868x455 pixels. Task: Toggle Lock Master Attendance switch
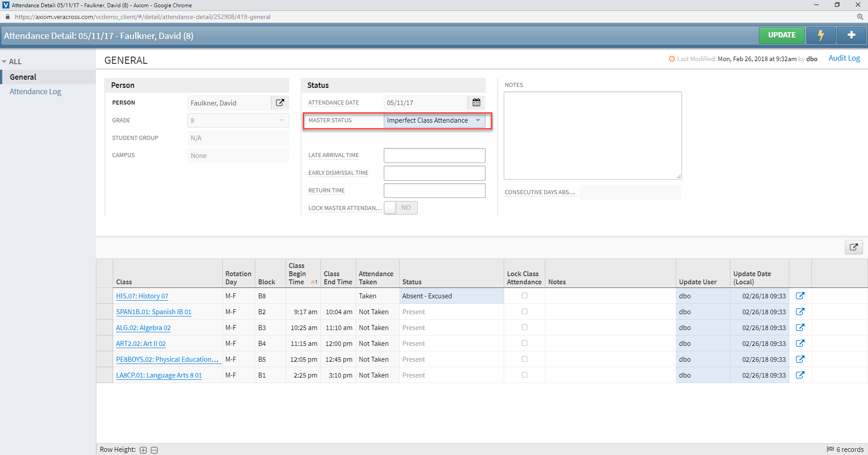pyautogui.click(x=401, y=208)
